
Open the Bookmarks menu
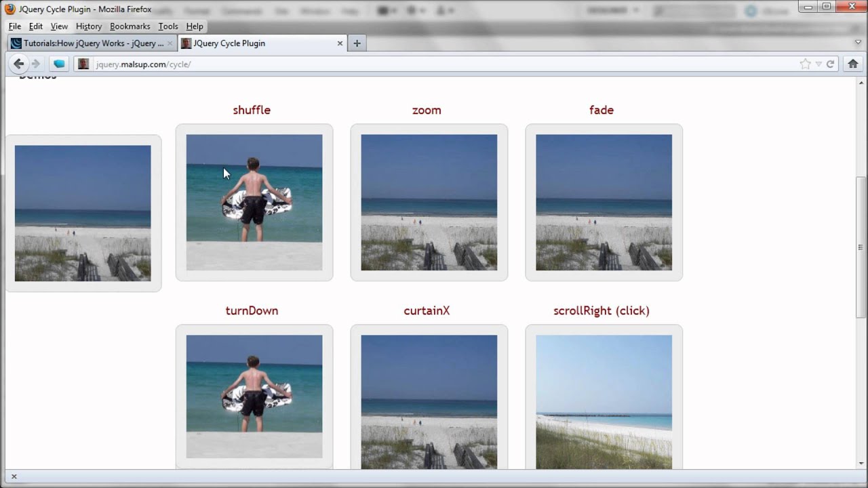(x=130, y=26)
